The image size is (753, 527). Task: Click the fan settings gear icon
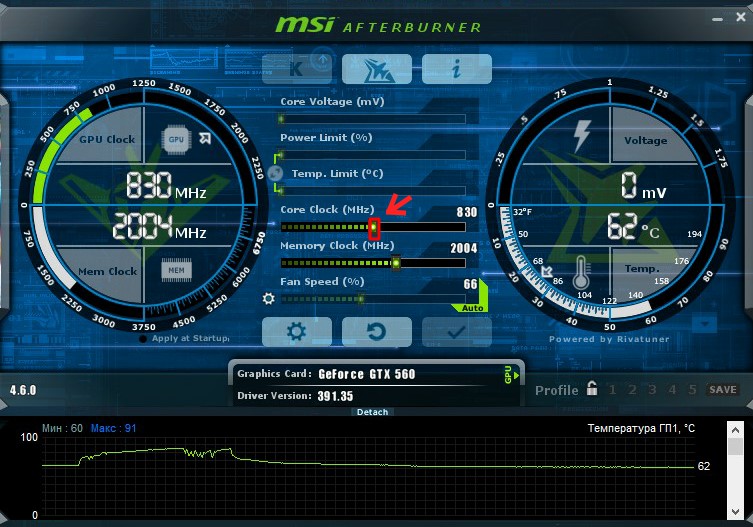tap(268, 299)
